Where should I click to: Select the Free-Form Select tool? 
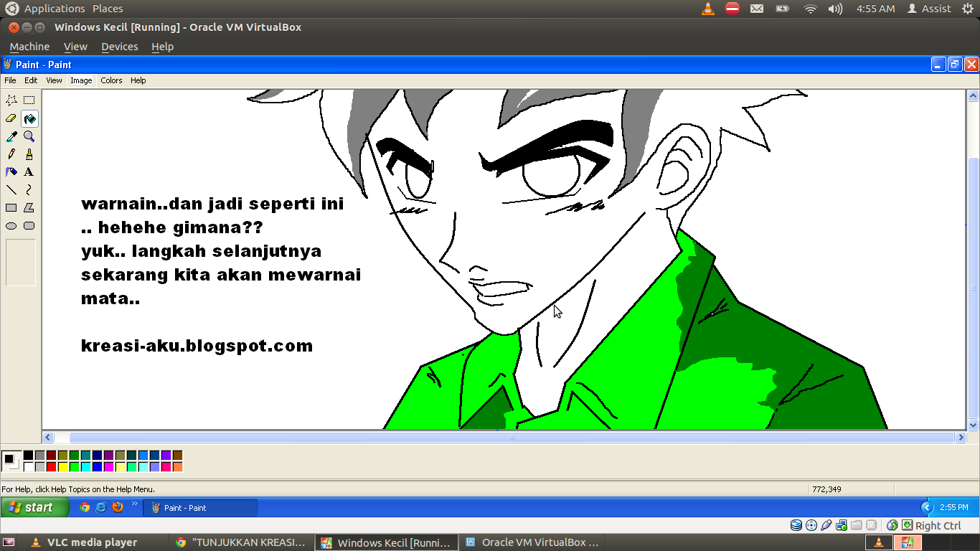coord(11,100)
